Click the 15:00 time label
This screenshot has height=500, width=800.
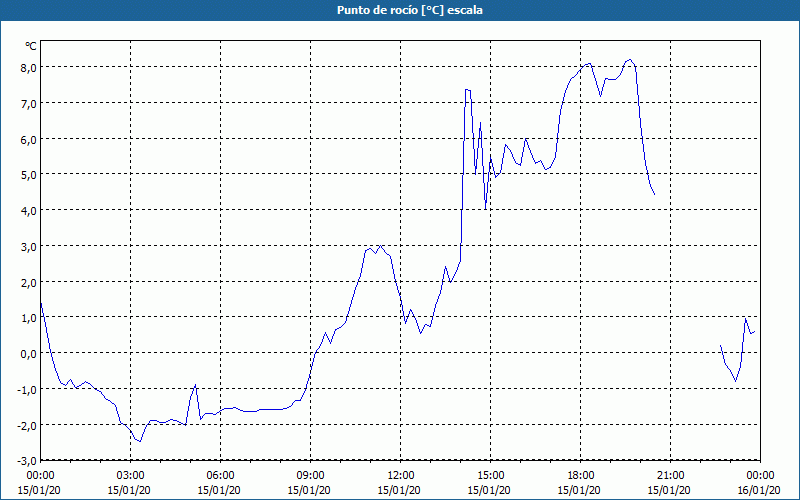click(490, 476)
